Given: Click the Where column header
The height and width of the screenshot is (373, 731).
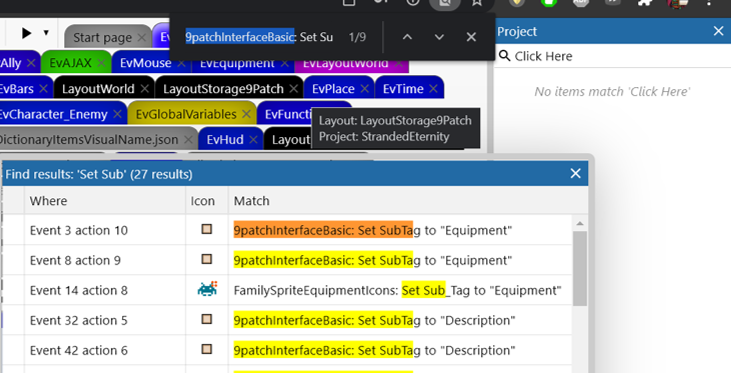Looking at the screenshot, I should pos(48,201).
